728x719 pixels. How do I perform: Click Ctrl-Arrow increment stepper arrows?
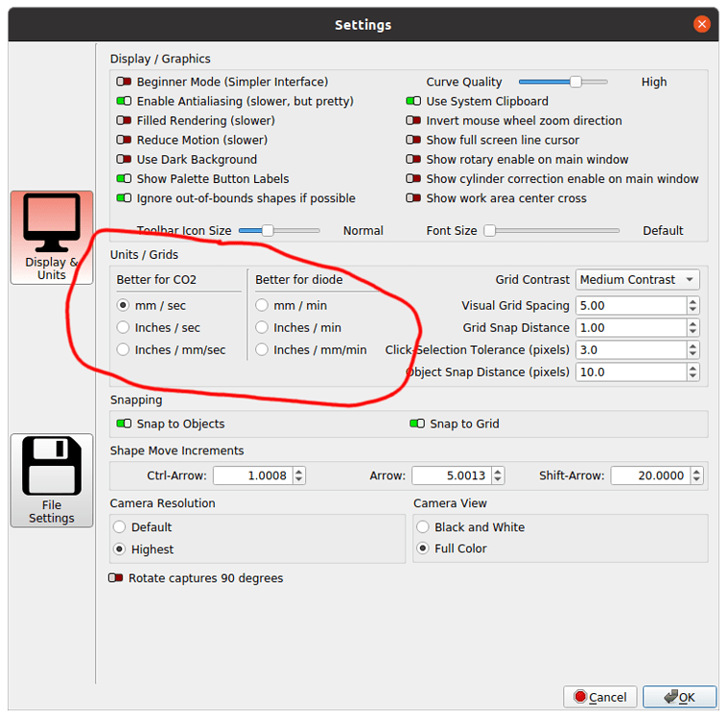click(x=299, y=475)
